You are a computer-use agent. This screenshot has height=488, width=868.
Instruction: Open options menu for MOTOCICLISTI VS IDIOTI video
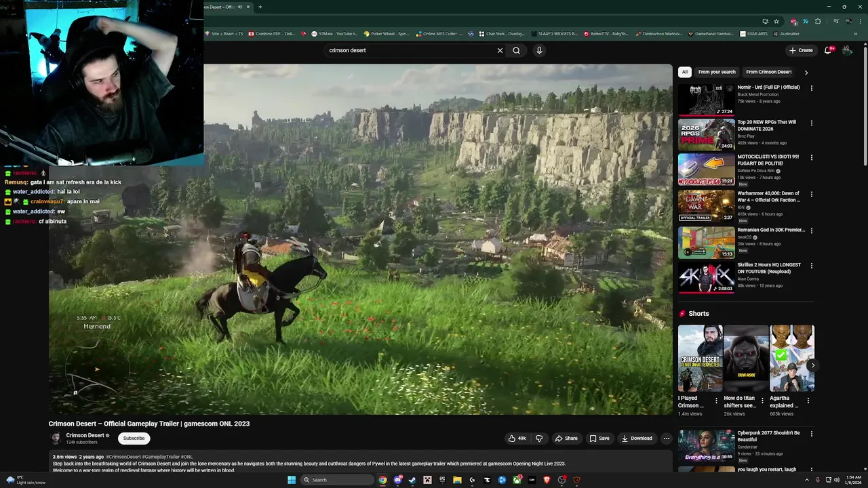(x=811, y=158)
